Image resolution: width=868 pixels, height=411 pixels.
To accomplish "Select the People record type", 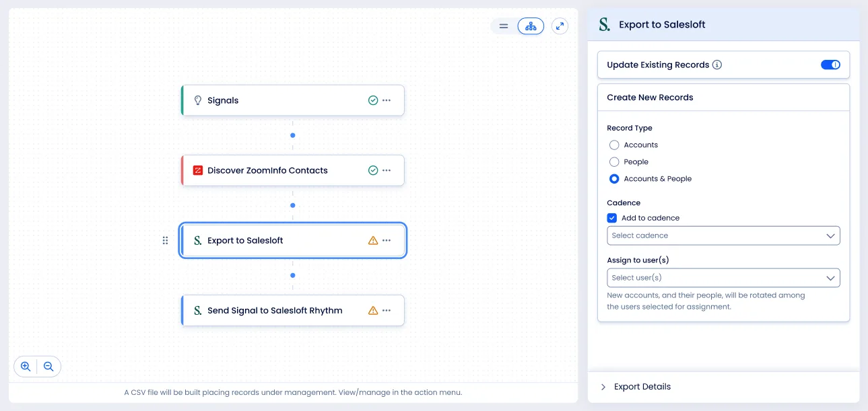I will (x=614, y=161).
